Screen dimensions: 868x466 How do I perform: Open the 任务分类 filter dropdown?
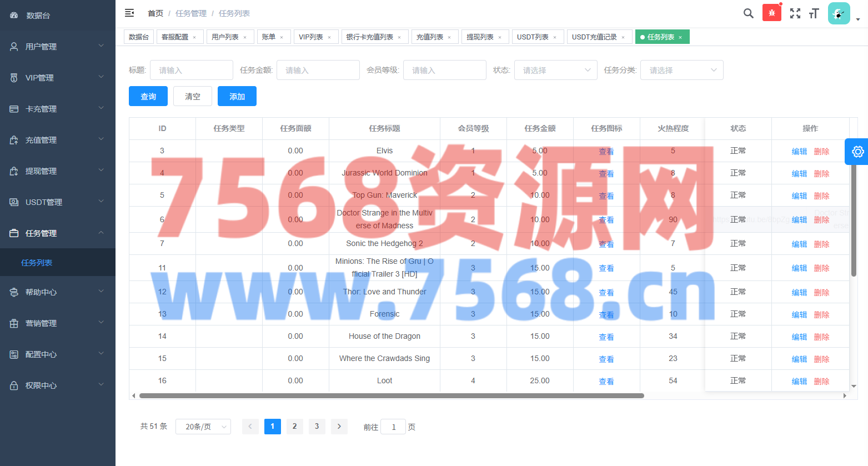click(x=682, y=70)
